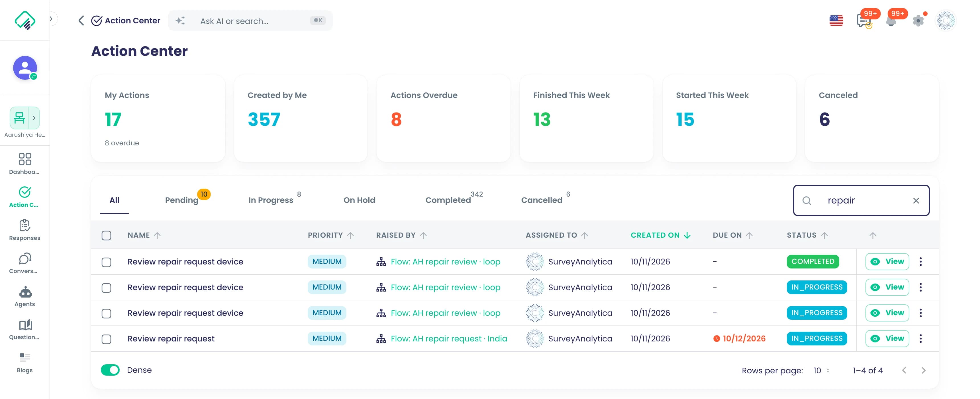Check the checkbox for due 10/12/2026 row

click(107, 339)
